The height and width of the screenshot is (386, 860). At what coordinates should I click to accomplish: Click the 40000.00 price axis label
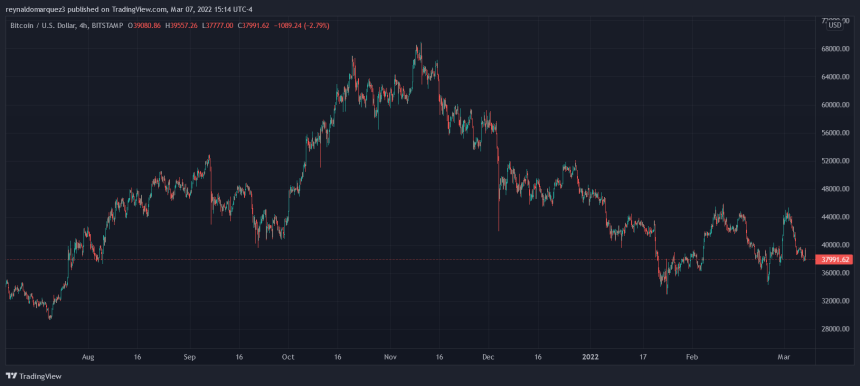[x=835, y=245]
